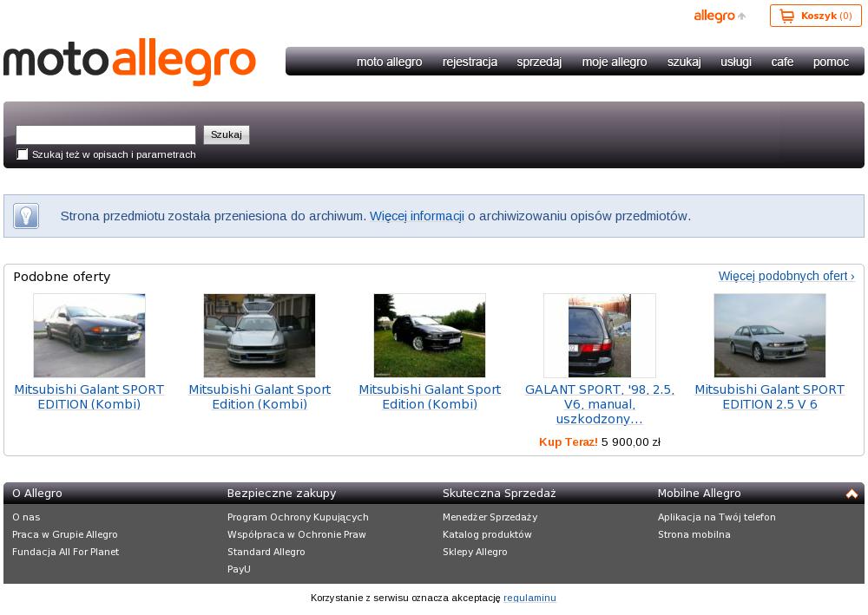The width and height of the screenshot is (868, 615).
Task: Click the Mobilne Allegro footer heading
Action: (x=699, y=494)
